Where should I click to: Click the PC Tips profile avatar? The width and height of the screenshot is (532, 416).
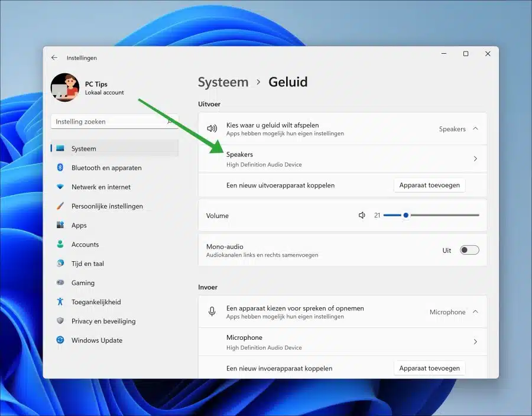pos(65,87)
